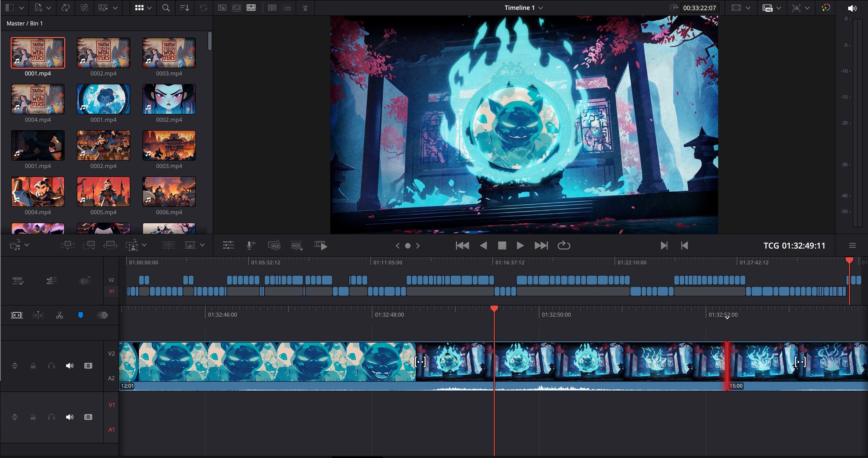Mute the V1 track speaker
The image size is (868, 458).
pyautogui.click(x=70, y=417)
